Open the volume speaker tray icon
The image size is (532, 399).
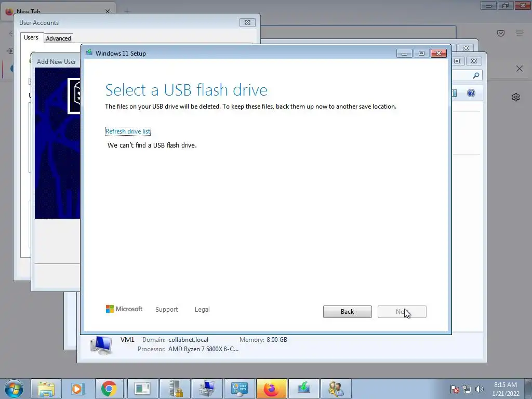click(479, 389)
